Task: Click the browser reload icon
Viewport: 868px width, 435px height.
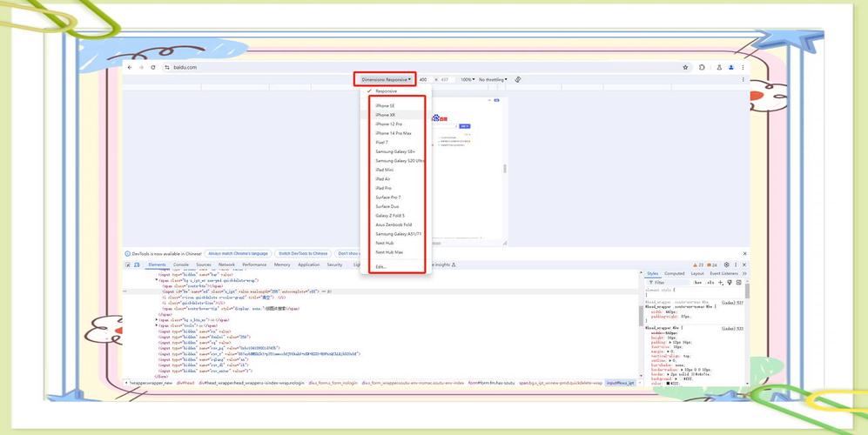Action: tap(153, 67)
